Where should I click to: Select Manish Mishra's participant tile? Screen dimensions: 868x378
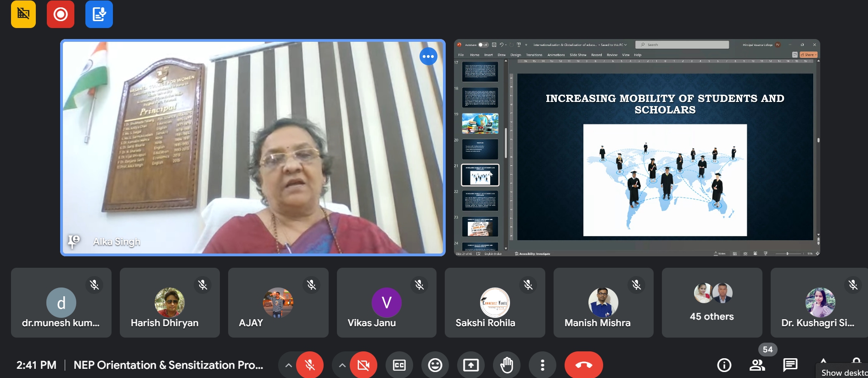pos(603,303)
